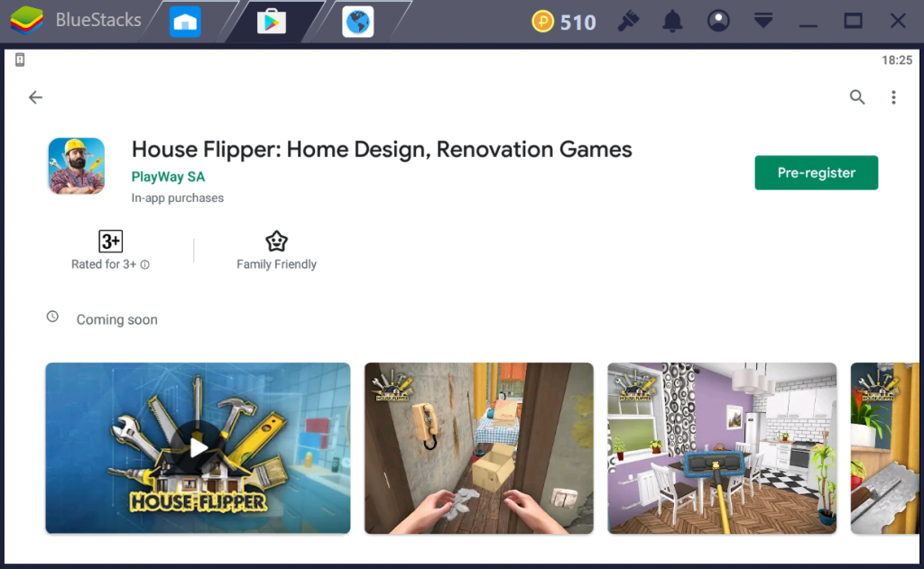The image size is (924, 569).
Task: Expand the BlueStacks title bar dropdown menu
Action: click(763, 22)
